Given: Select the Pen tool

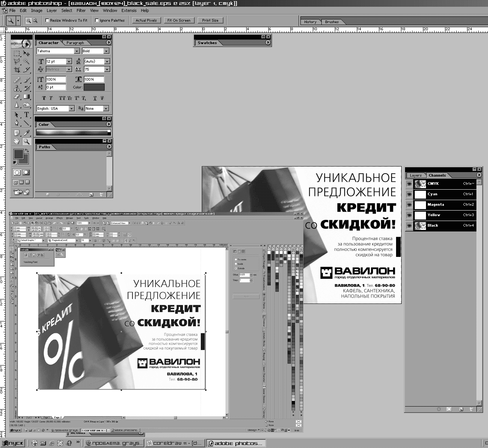Looking at the screenshot, I should click(x=17, y=123).
